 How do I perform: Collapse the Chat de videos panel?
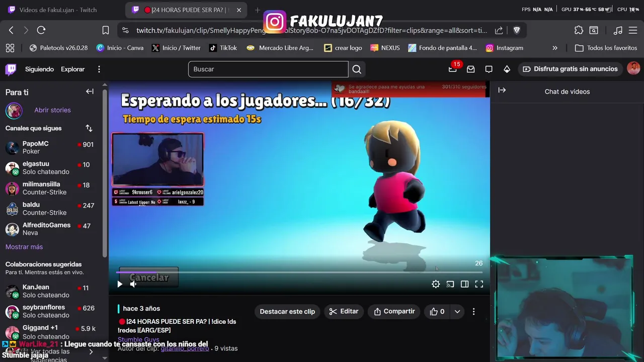502,90
